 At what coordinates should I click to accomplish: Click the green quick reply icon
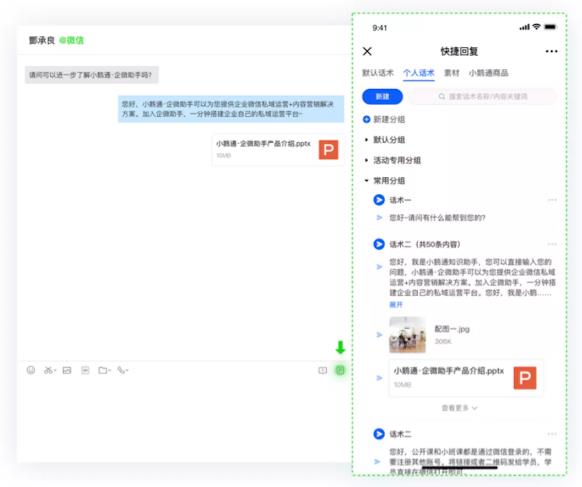pyautogui.click(x=340, y=370)
